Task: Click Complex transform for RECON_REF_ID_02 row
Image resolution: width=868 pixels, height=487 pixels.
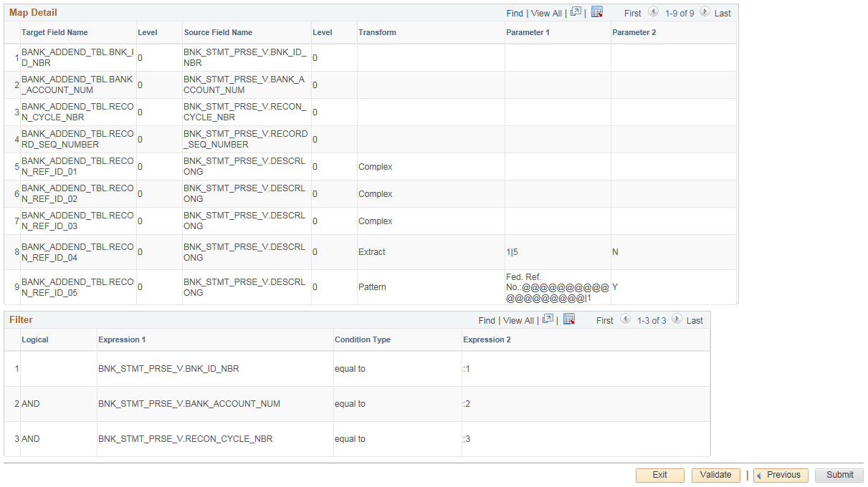Action: coord(376,194)
